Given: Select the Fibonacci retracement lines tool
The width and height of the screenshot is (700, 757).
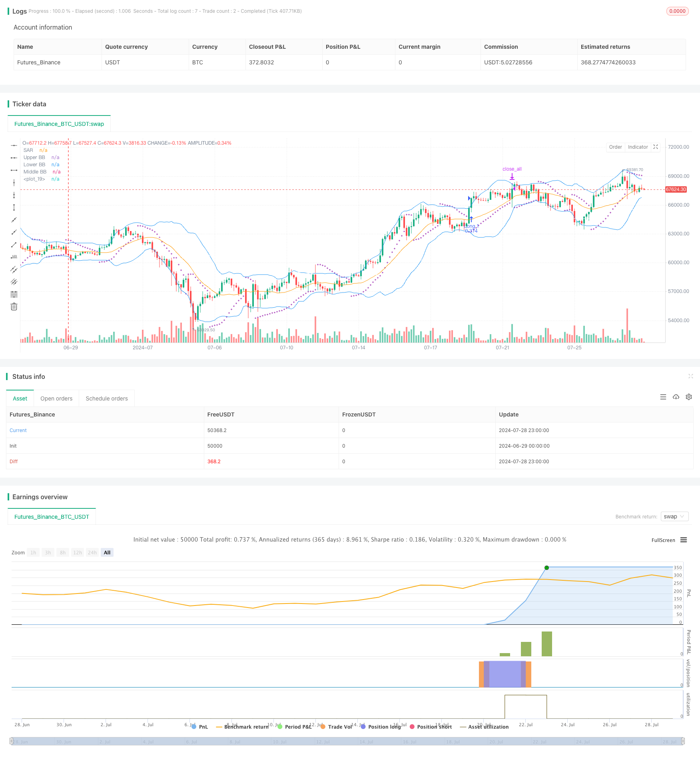Looking at the screenshot, I should pyautogui.click(x=14, y=294).
